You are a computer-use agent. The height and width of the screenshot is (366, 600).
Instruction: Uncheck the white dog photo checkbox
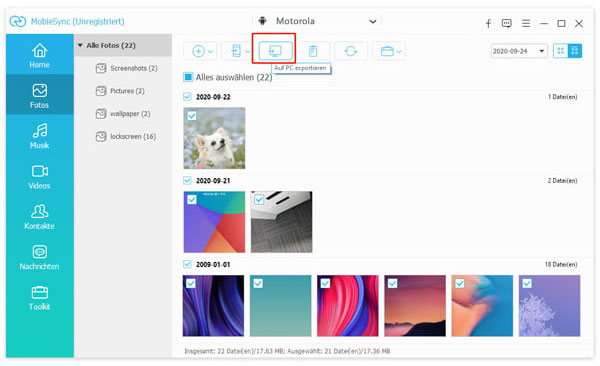[x=192, y=116]
